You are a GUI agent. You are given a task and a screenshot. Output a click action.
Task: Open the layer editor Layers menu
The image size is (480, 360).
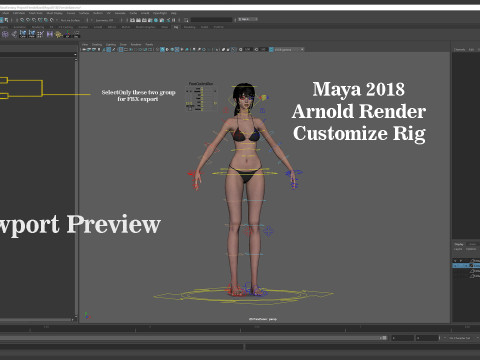pos(458,249)
